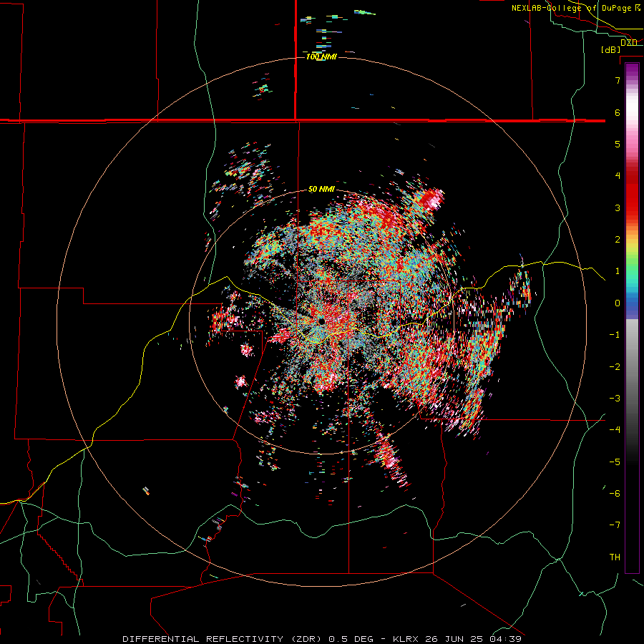
Task: Click the black radar site dot at center
Action: click(x=321, y=321)
